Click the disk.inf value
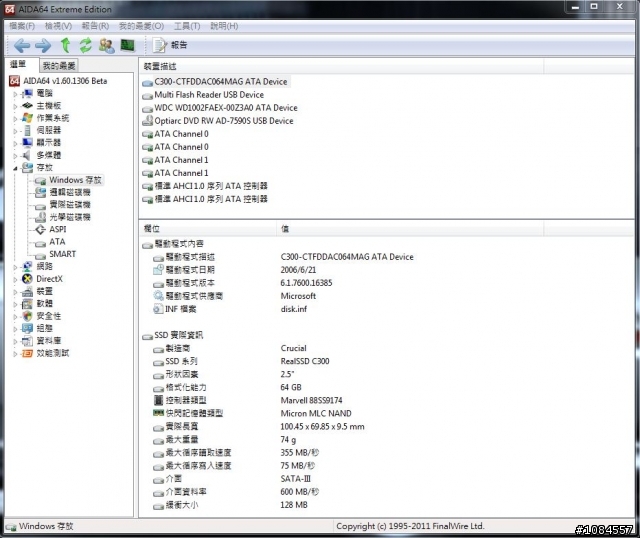The width and height of the screenshot is (640, 538). (294, 309)
